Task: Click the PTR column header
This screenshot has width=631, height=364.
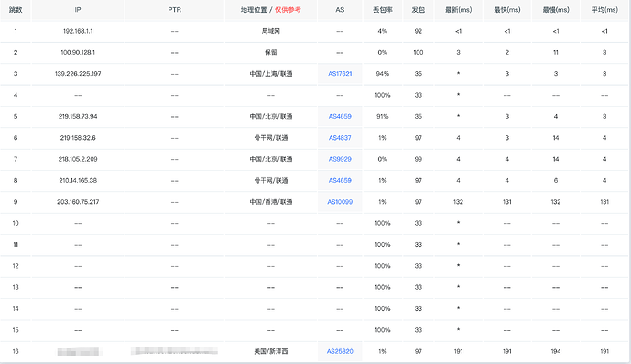Action: [x=174, y=10]
